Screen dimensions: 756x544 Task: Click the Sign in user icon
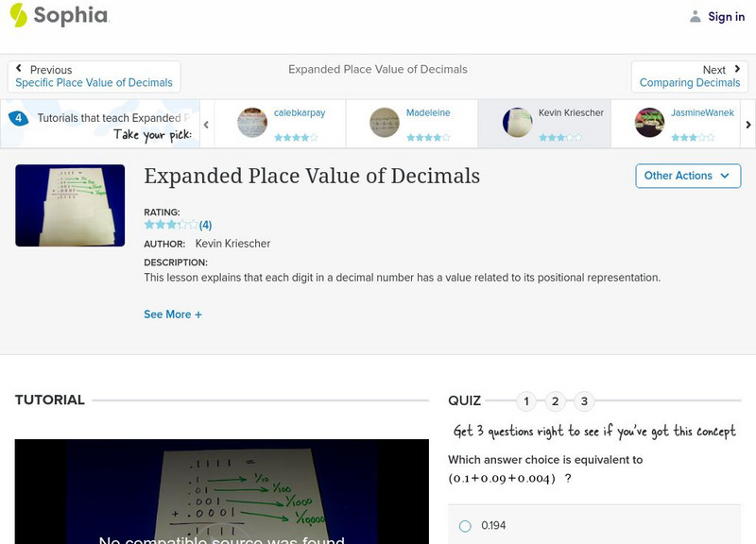click(x=696, y=16)
